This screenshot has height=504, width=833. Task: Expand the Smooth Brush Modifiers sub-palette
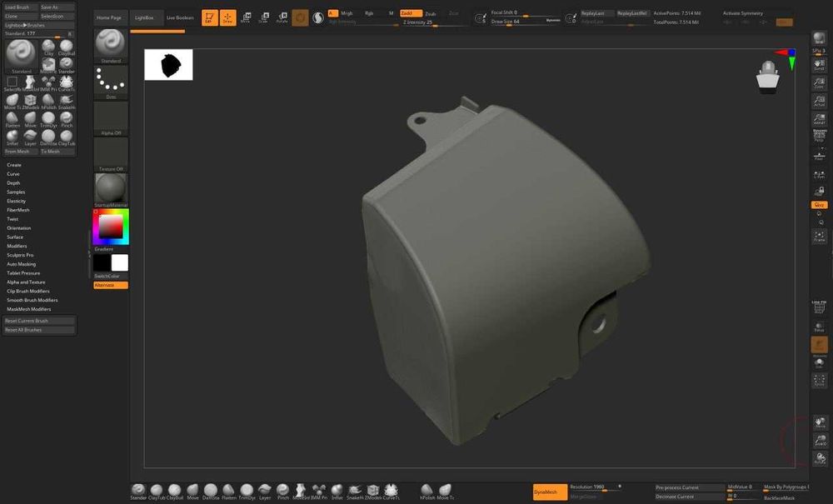(32, 301)
